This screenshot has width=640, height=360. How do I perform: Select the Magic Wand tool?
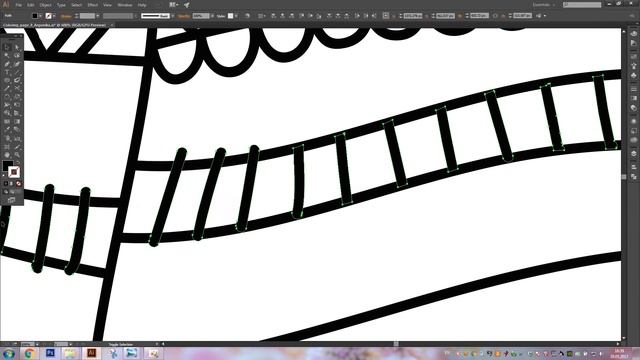[7, 55]
